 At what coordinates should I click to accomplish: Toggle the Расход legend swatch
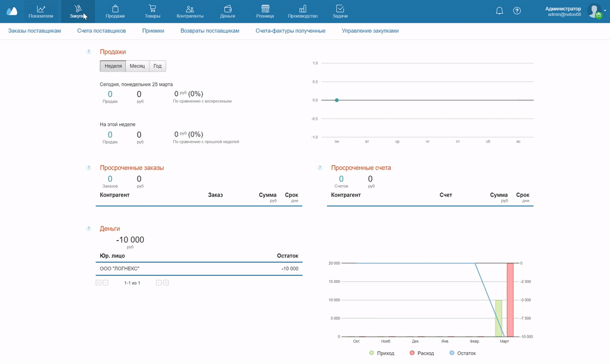[412, 353]
